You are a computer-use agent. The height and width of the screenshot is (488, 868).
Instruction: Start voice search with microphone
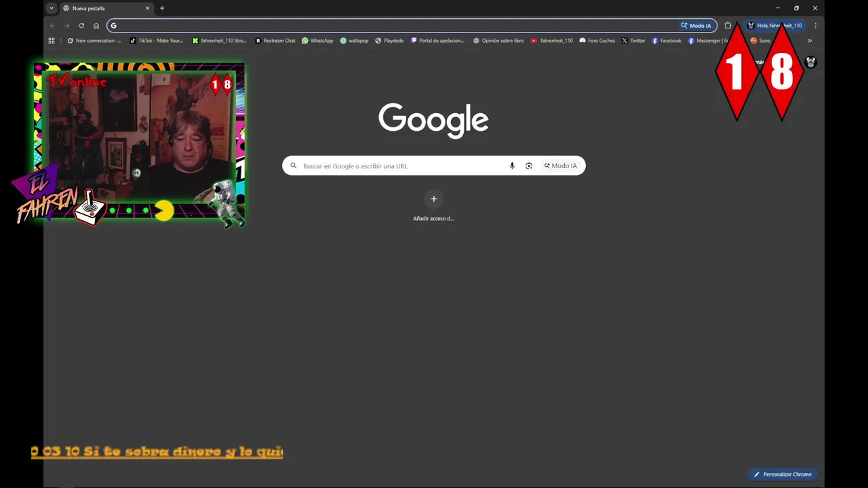click(512, 166)
